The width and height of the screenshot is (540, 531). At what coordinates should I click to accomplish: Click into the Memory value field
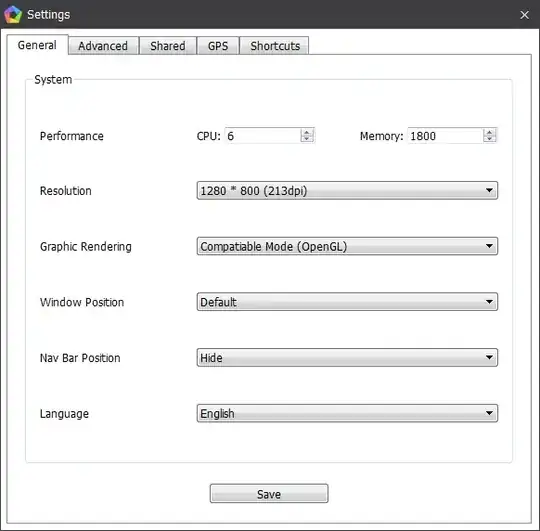pos(446,136)
